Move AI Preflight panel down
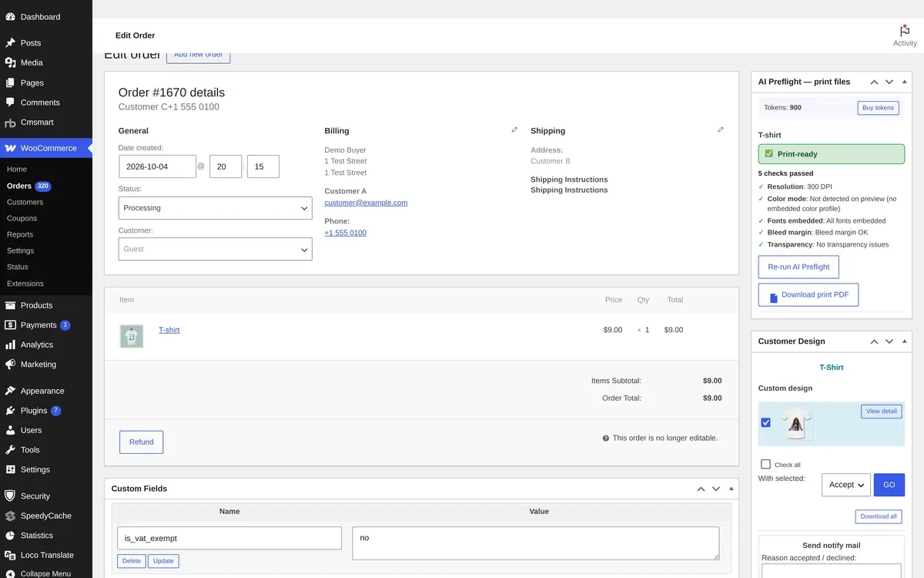Viewport: 924px width, 578px height. point(889,82)
